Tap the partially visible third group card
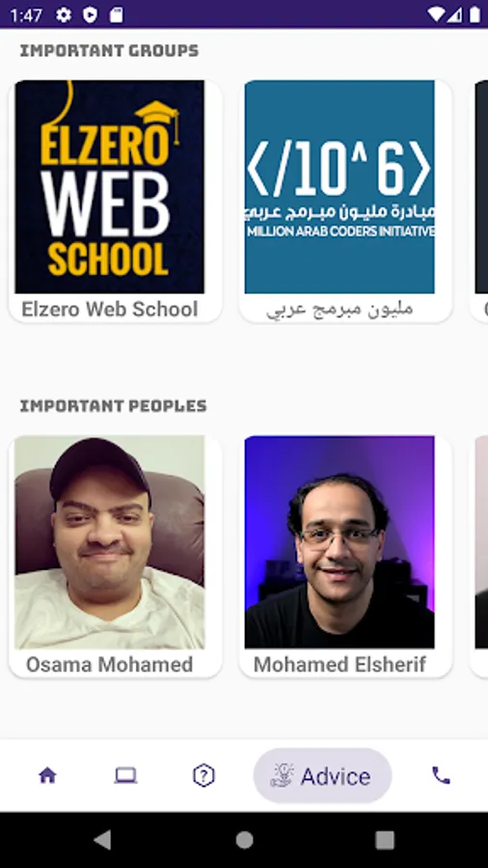Viewport: 488px width, 868px height. pyautogui.click(x=479, y=201)
